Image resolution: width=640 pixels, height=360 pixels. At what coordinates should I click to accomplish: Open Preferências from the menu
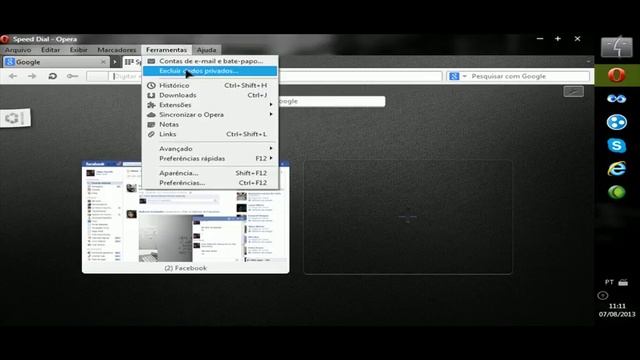click(x=210, y=183)
